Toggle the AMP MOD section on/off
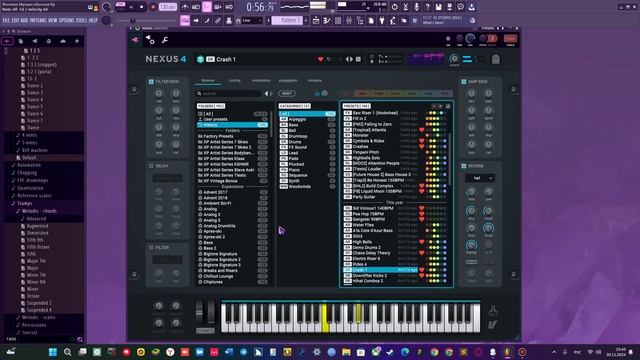Image resolution: width=640 pixels, height=360 pixels. [x=464, y=82]
